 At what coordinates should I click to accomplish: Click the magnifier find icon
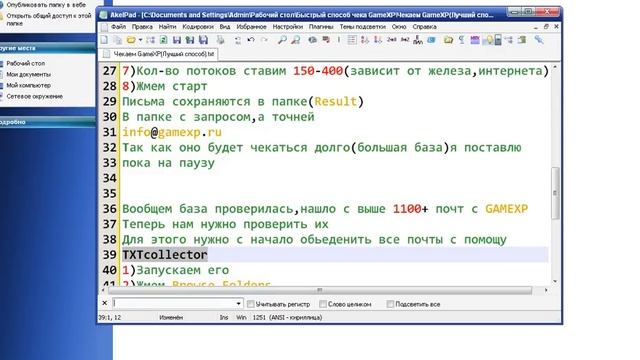pyautogui.click(x=282, y=40)
